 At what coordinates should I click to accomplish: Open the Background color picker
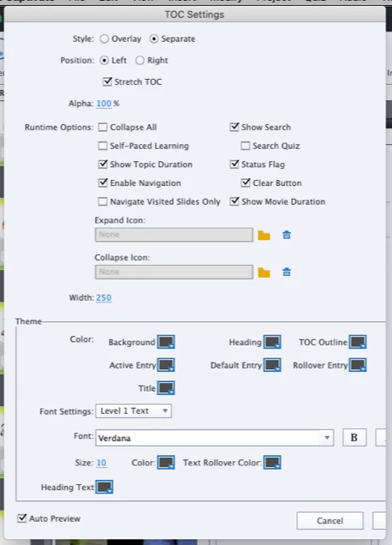[166, 342]
